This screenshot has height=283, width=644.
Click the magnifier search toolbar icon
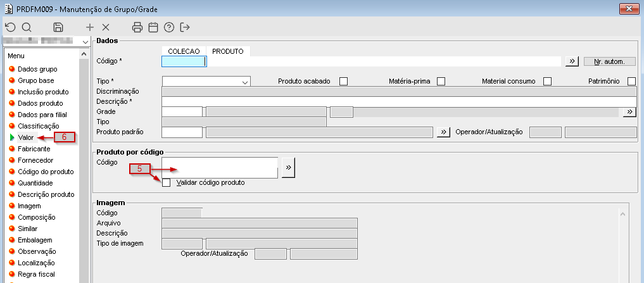point(27,27)
